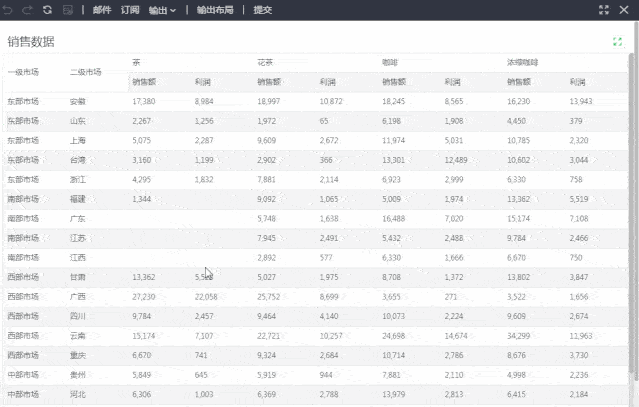Click the 二级市场 column header
This screenshot has height=407, width=639.
(86, 72)
